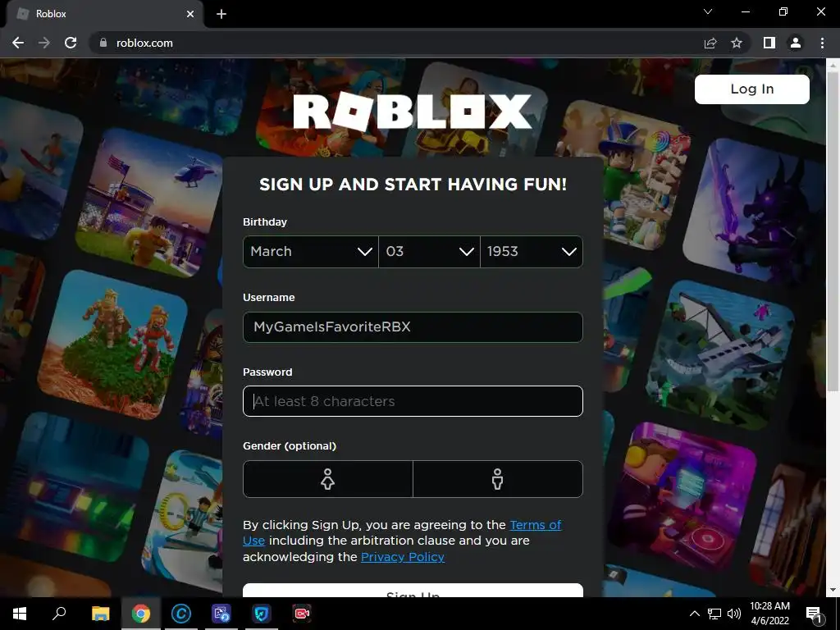
Task: Click the green hedge characters thumbnail
Action: (112, 345)
